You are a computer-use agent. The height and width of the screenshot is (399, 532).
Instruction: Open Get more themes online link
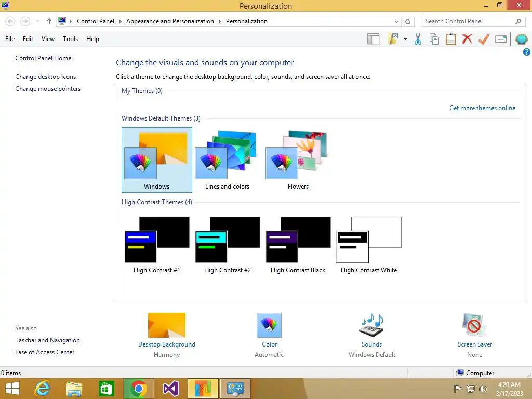[482, 108]
